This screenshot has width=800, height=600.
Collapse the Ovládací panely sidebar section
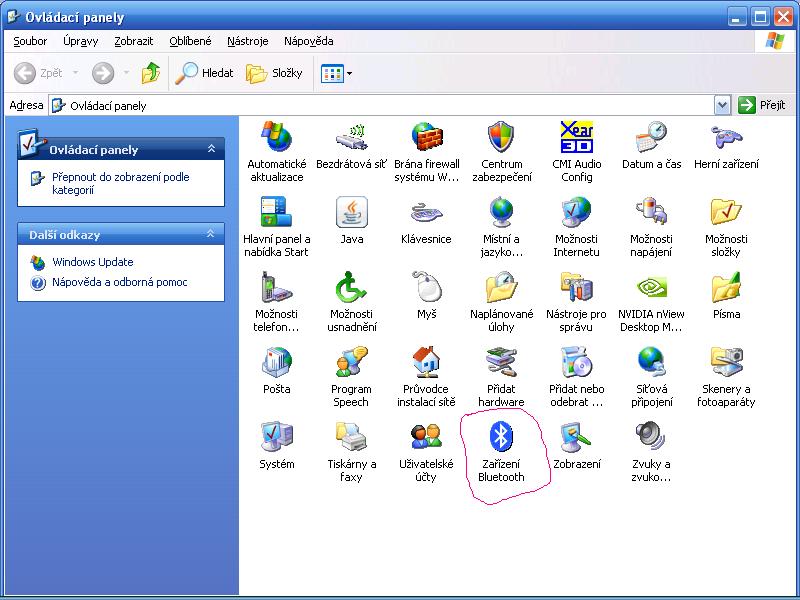[x=211, y=149]
